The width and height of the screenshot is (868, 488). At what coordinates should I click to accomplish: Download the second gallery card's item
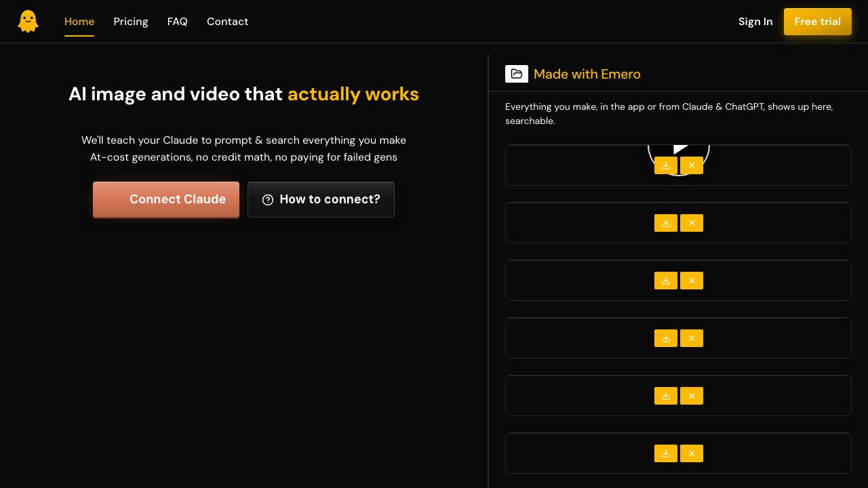(x=666, y=223)
